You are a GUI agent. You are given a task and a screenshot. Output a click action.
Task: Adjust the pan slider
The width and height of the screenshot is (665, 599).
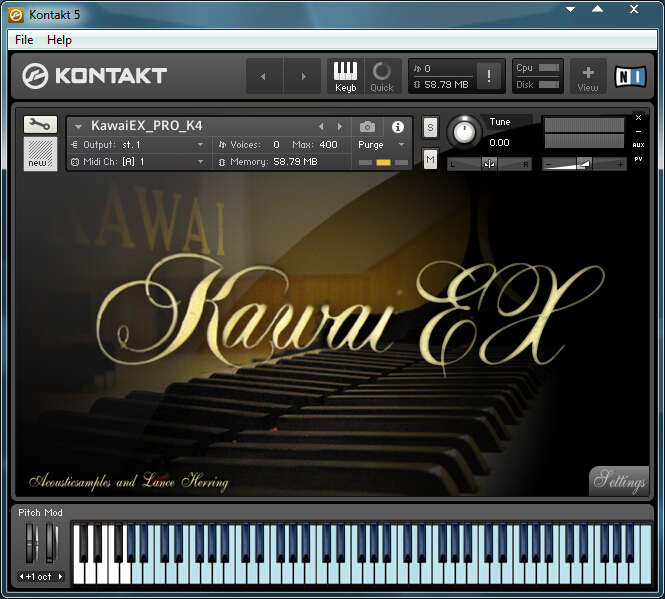click(489, 164)
